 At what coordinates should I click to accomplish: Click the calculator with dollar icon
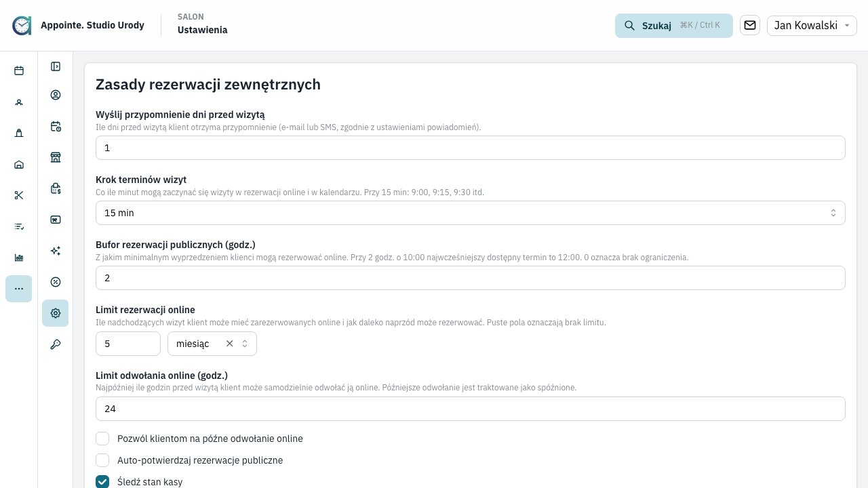pyautogui.click(x=56, y=188)
